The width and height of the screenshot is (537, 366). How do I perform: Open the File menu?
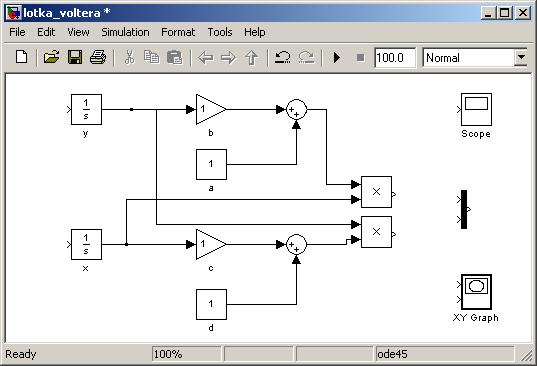[x=17, y=32]
